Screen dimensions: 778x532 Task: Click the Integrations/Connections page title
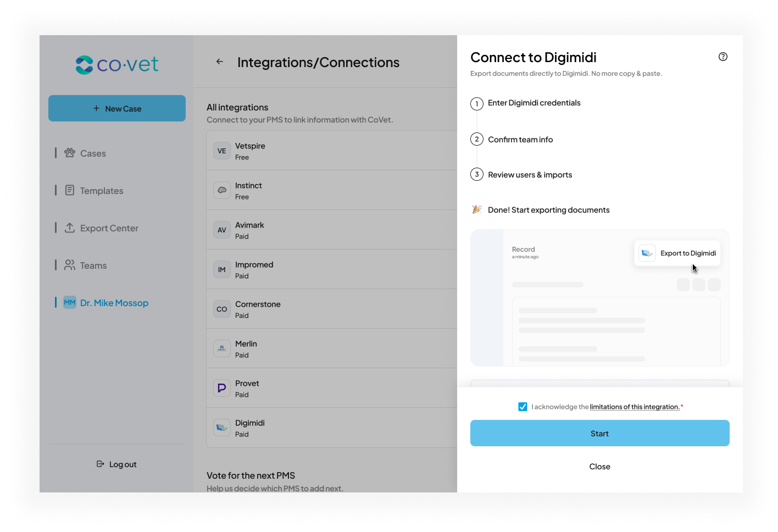[318, 62]
